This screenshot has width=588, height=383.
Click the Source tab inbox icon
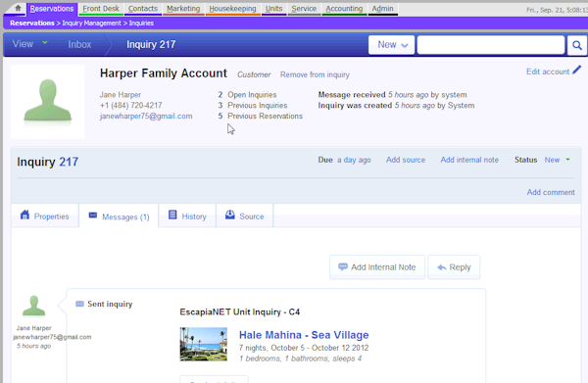(x=230, y=215)
